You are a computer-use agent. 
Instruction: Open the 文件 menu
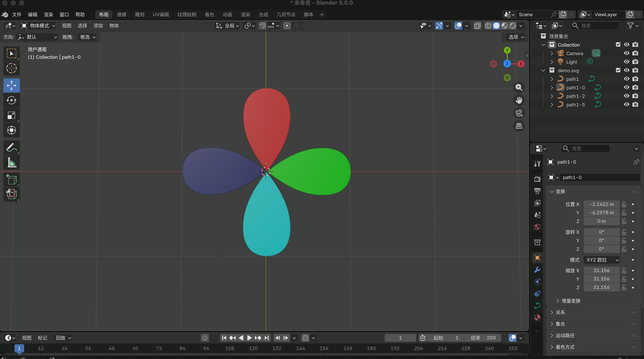pos(17,15)
